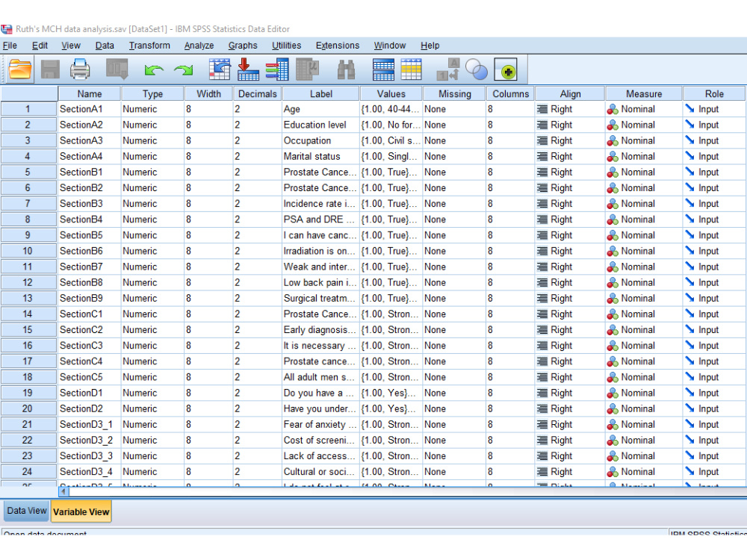Redo with the right green arrow
Screen dimensions: 747x560
[184, 70]
